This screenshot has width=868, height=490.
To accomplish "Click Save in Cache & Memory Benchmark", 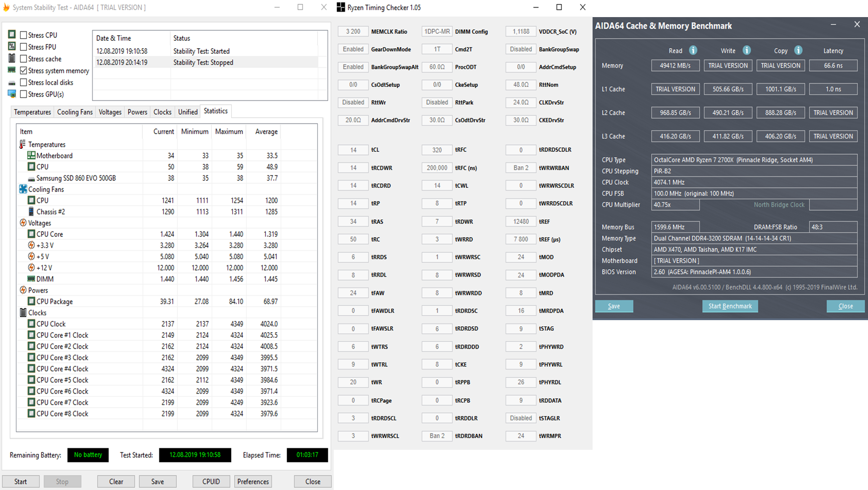I will 614,306.
